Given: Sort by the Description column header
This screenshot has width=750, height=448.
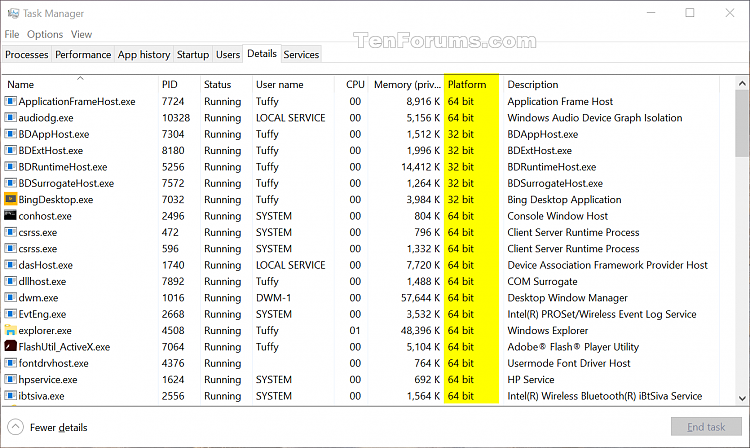Looking at the screenshot, I should (609, 84).
